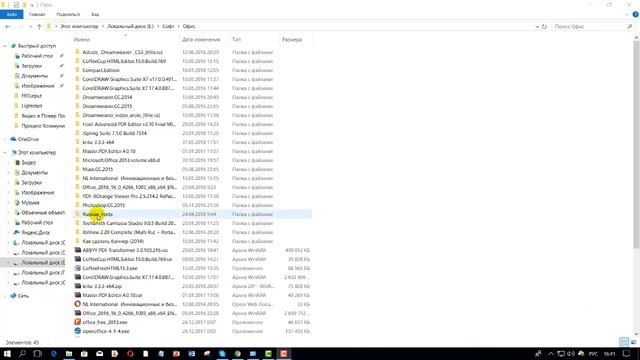Viewport: 640px width, 360px height.
Task: Select Яндекс.Диск in the navigation pane
Action: point(36,233)
